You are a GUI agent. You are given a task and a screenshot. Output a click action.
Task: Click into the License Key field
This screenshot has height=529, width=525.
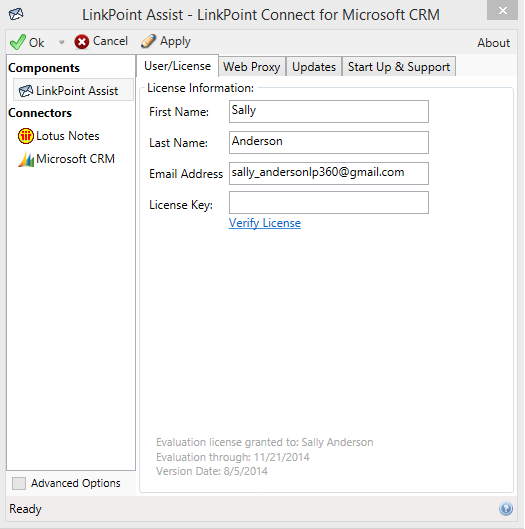coord(329,202)
